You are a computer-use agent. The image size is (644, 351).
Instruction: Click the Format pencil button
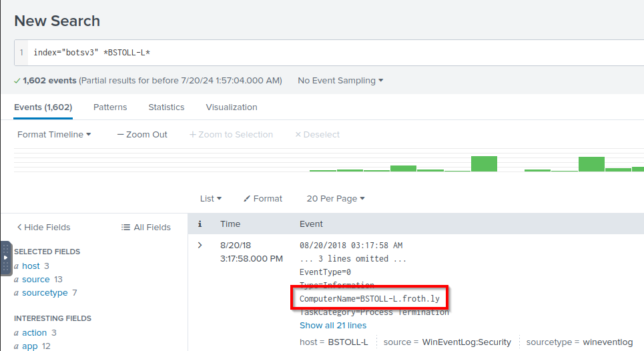point(263,199)
